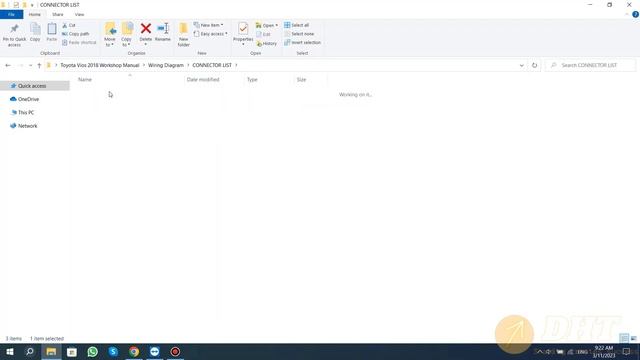
Task: Expand the address bar history dropdown
Action: pos(521,65)
